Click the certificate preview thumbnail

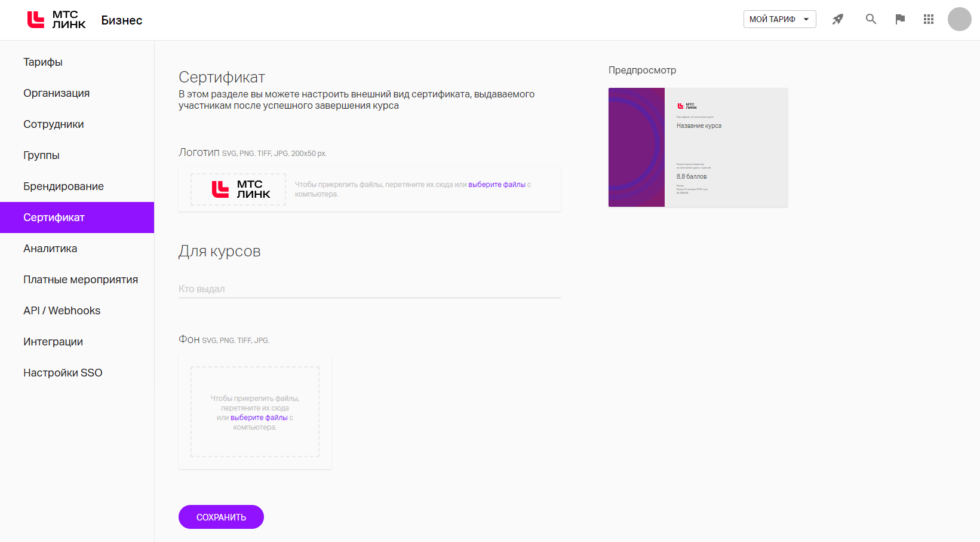tap(698, 147)
